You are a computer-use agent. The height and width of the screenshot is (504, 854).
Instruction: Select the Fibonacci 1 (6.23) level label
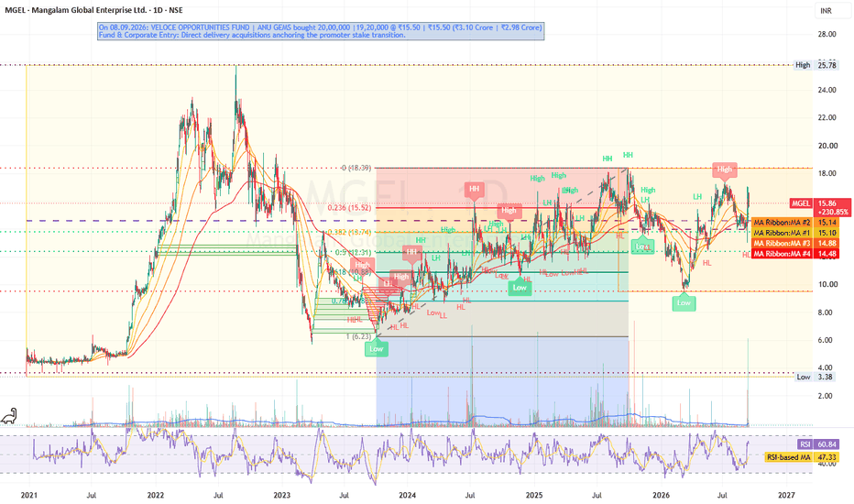pyautogui.click(x=358, y=336)
